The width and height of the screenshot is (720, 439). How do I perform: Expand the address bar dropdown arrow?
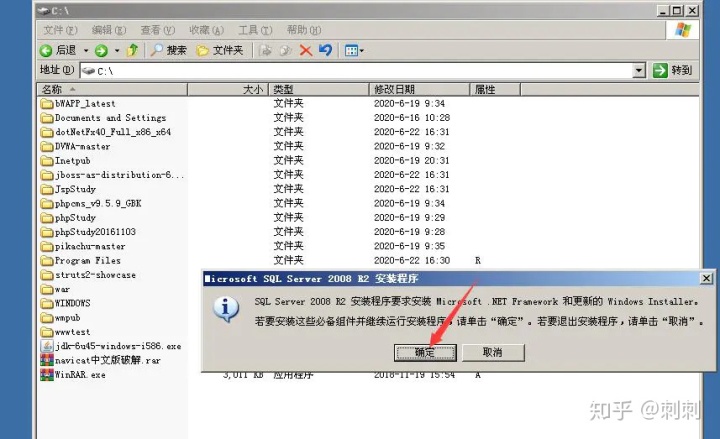point(639,71)
